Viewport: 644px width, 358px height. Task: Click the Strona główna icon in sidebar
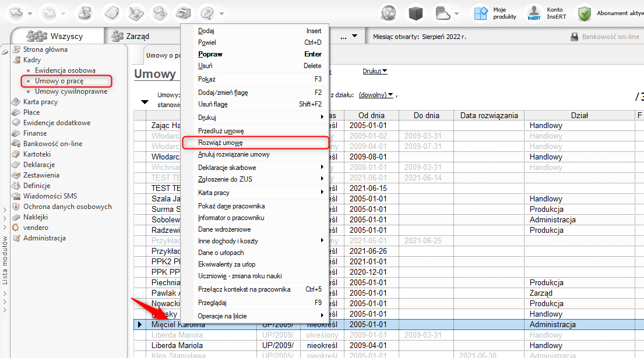[x=16, y=49]
